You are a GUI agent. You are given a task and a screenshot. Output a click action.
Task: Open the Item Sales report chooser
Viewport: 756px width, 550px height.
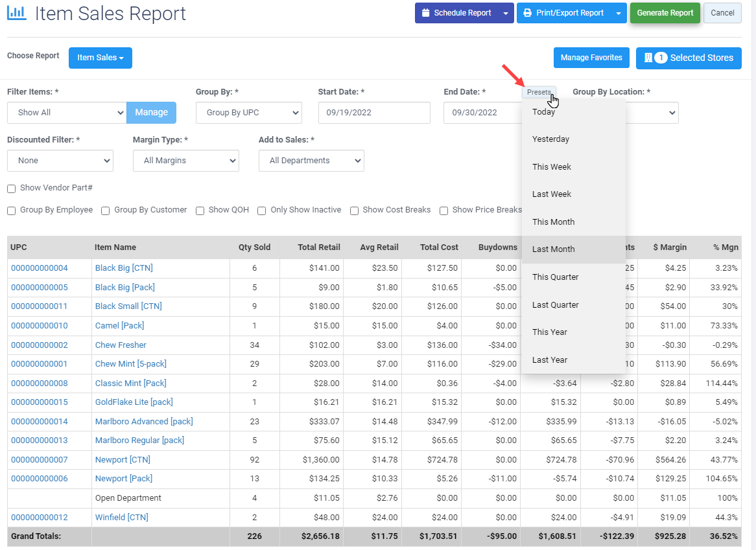(100, 58)
